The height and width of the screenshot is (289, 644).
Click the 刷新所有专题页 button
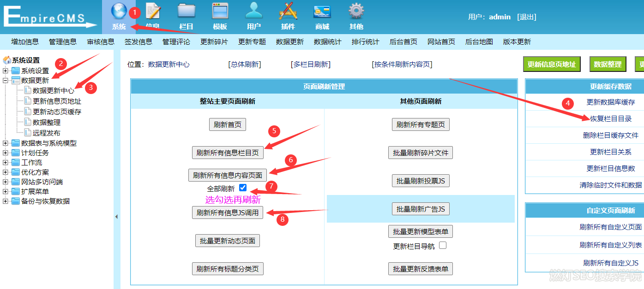point(421,124)
